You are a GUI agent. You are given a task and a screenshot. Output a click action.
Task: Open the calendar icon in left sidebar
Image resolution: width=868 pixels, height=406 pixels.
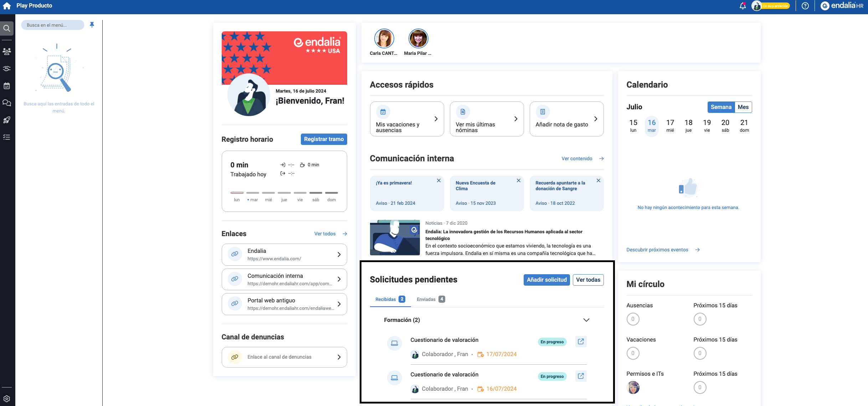[x=7, y=86]
